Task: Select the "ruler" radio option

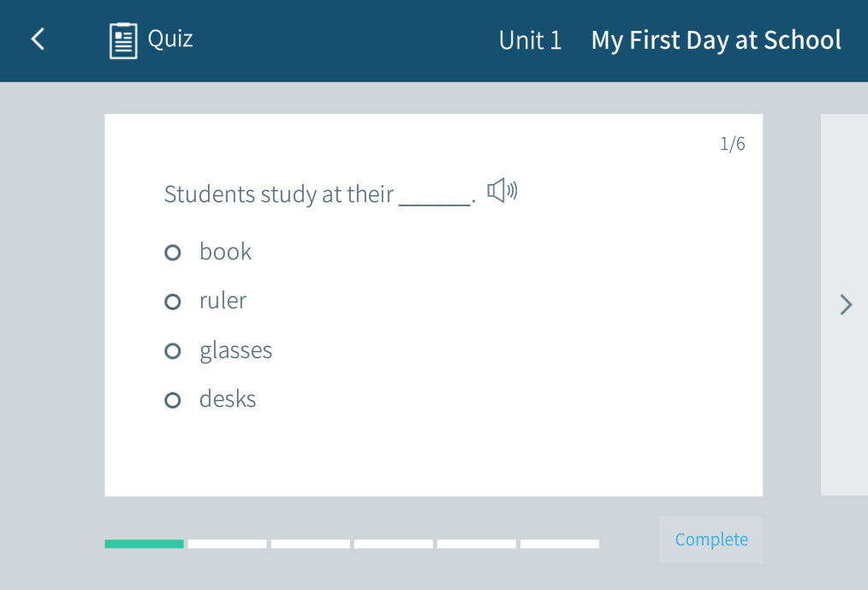Action: click(173, 301)
